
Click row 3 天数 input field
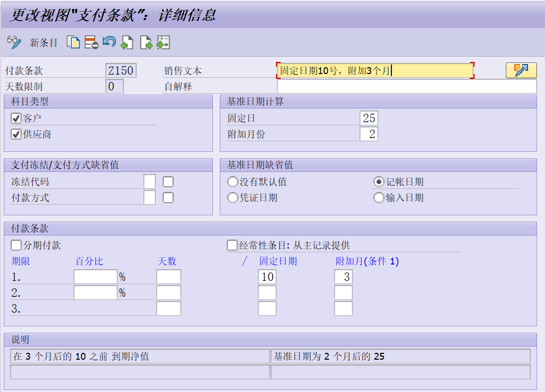click(168, 308)
